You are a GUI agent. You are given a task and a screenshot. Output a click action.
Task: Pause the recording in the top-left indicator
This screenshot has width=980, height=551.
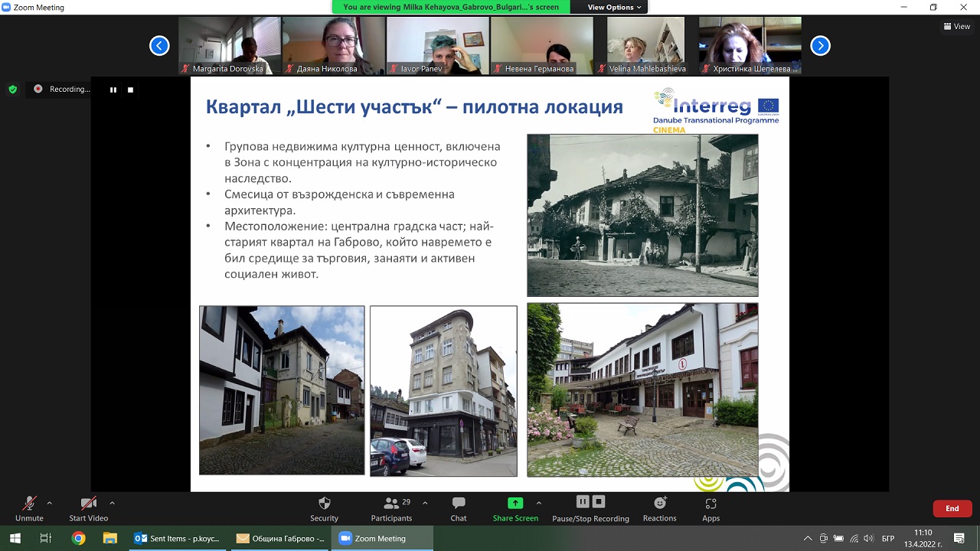113,90
